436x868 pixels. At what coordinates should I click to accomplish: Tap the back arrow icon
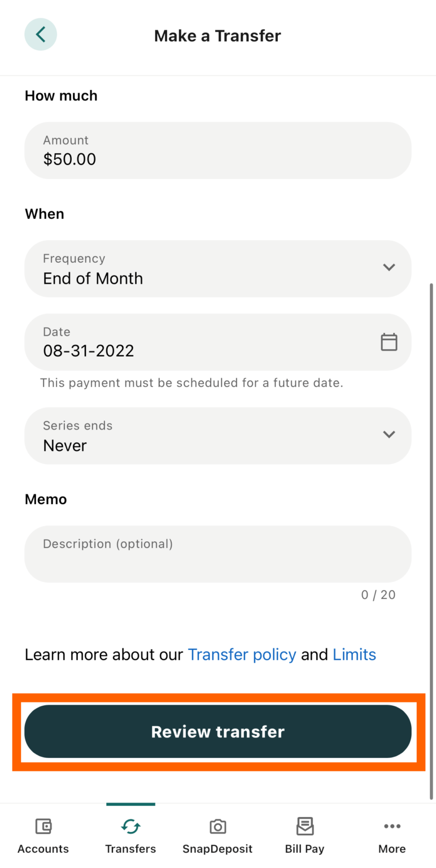41,34
